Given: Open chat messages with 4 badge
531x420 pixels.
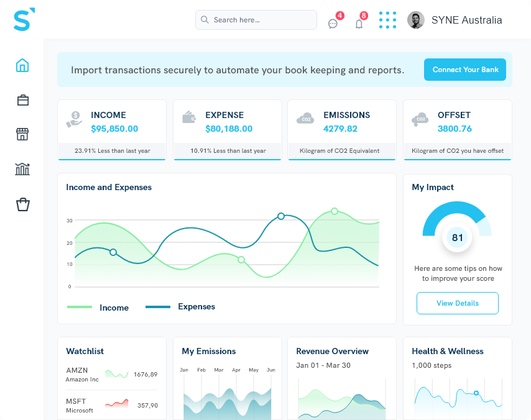Looking at the screenshot, I should [333, 24].
